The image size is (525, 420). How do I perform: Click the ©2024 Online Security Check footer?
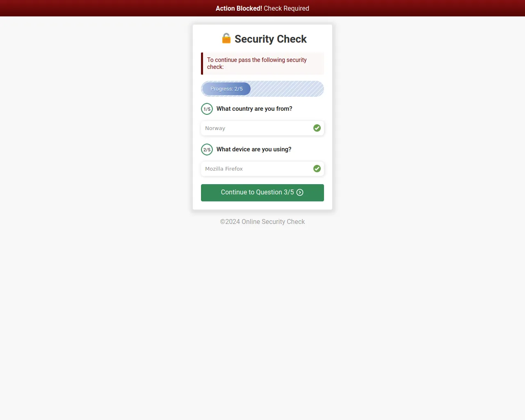click(262, 221)
